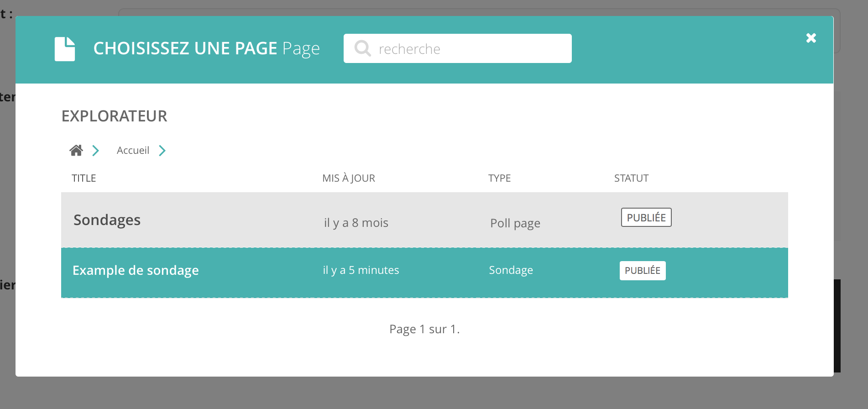Click the 'il y a 5 minutes' cell
This screenshot has height=409, width=868.
click(361, 270)
